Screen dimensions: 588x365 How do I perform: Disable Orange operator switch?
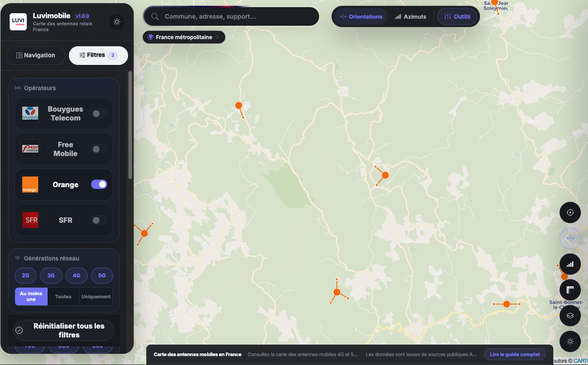point(99,185)
